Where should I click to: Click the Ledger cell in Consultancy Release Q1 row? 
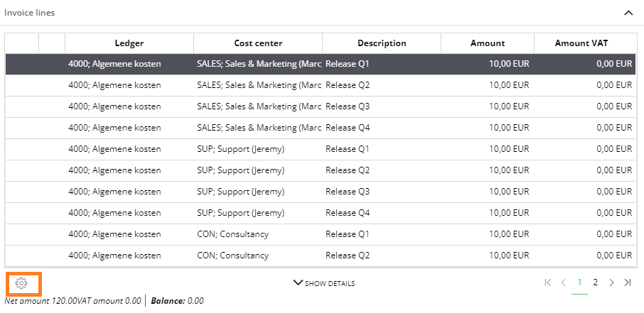[114, 234]
